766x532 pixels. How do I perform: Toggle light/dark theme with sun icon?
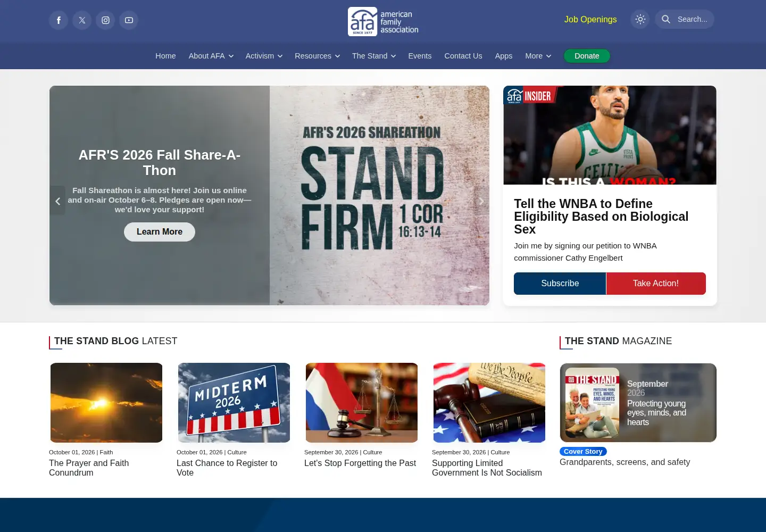[640, 19]
